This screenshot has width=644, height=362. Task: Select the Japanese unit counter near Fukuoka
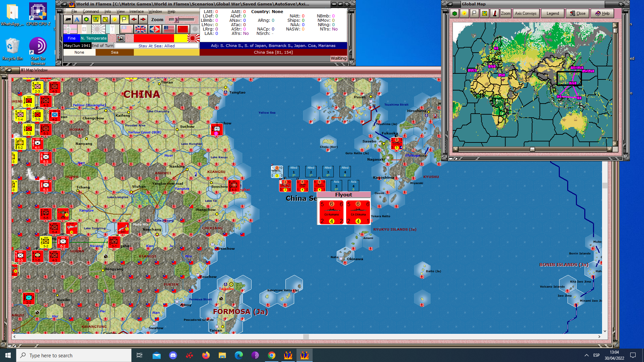(x=396, y=143)
